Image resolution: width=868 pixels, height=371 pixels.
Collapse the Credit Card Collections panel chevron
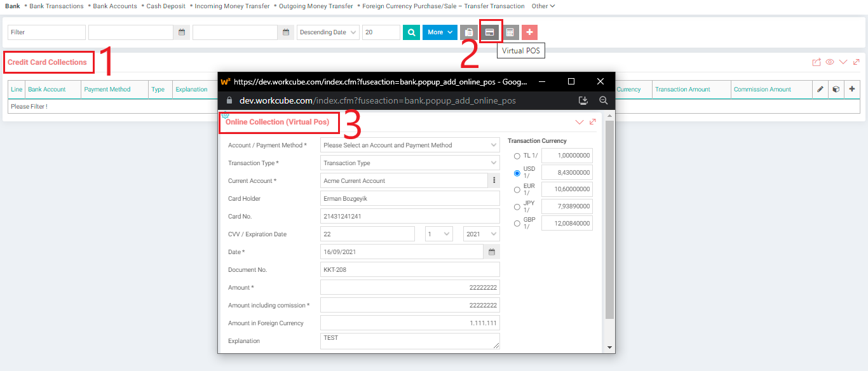click(x=843, y=62)
